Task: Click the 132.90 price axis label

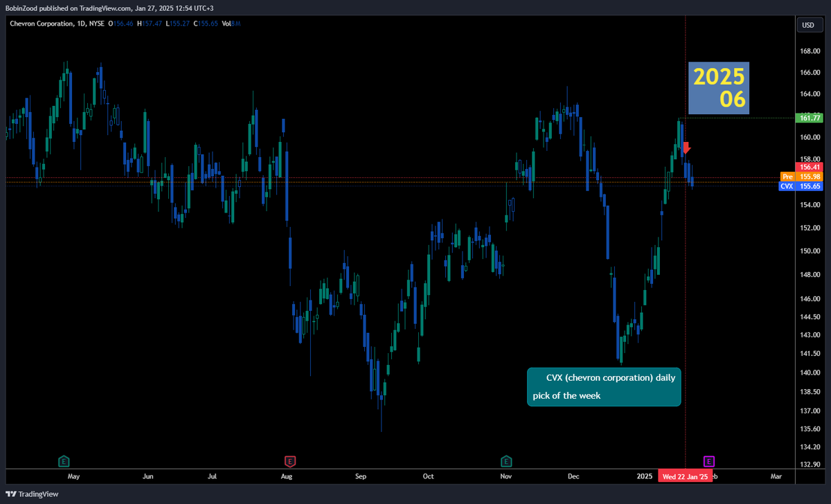Action: tap(810, 464)
